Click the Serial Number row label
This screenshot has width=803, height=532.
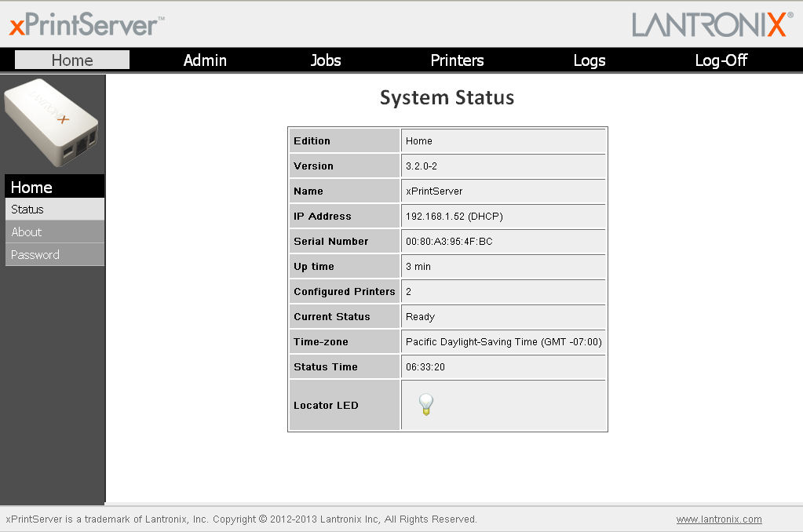330,241
